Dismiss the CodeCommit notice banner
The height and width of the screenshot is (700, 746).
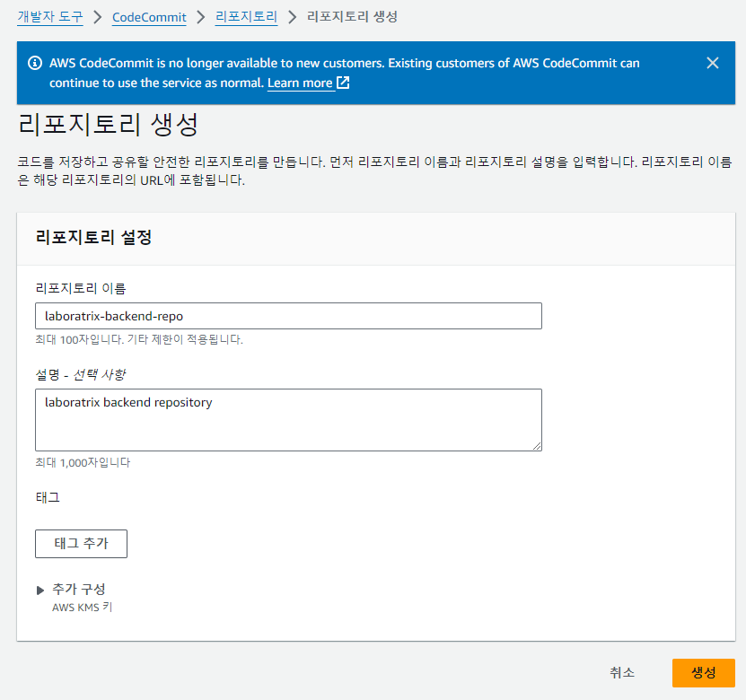click(712, 63)
